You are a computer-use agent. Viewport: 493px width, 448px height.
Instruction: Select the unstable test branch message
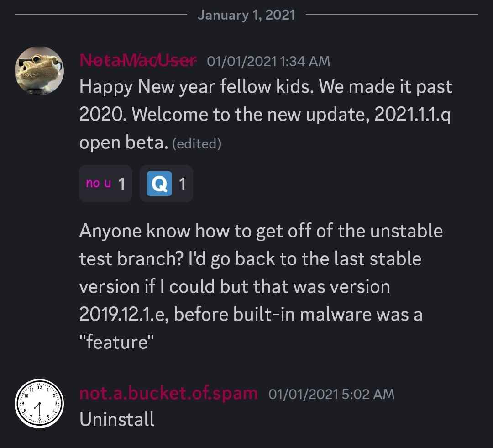point(261,287)
